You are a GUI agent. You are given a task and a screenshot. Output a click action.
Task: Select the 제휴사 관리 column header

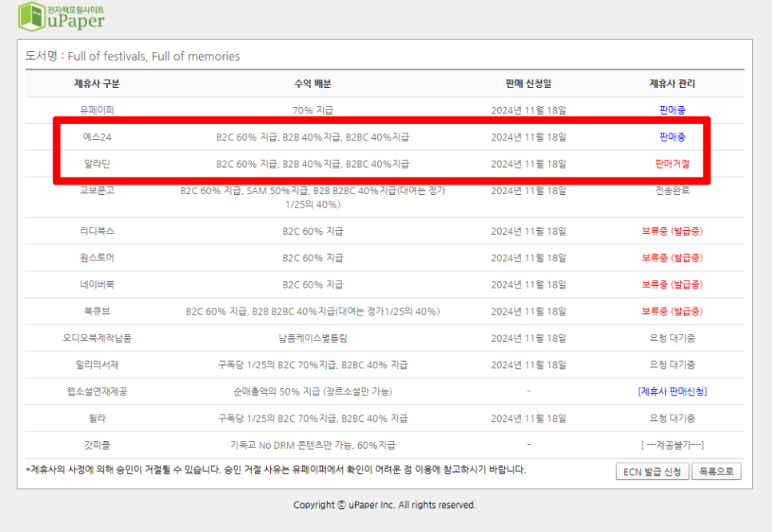point(672,84)
